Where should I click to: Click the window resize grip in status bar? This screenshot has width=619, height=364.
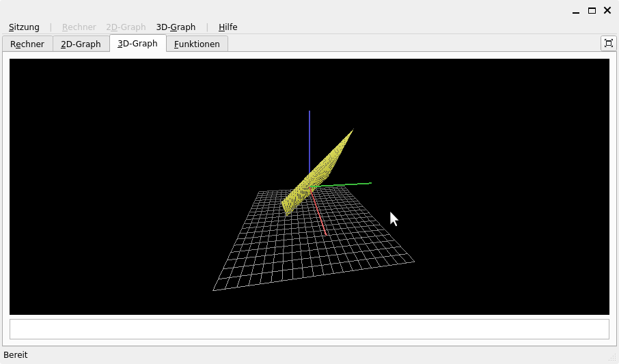612,357
